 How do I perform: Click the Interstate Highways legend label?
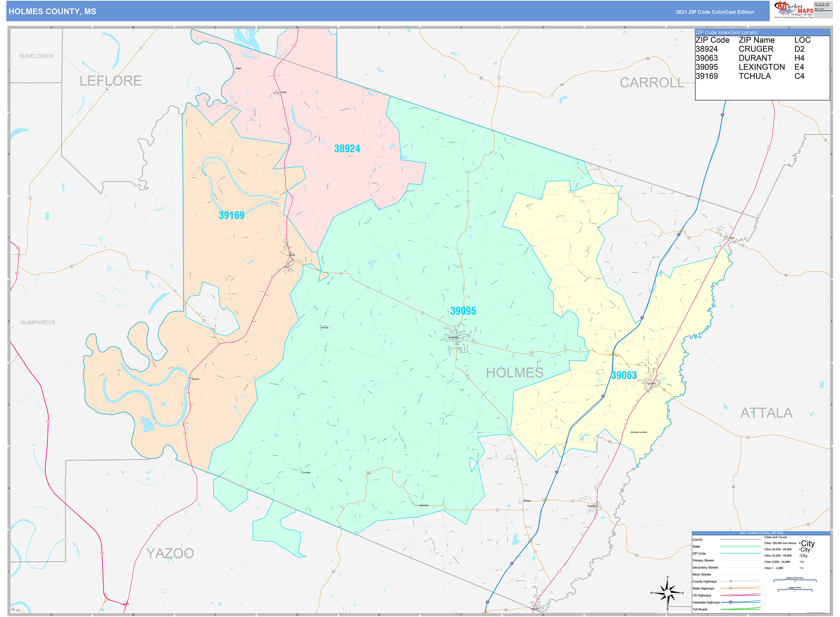pyautogui.click(x=706, y=603)
